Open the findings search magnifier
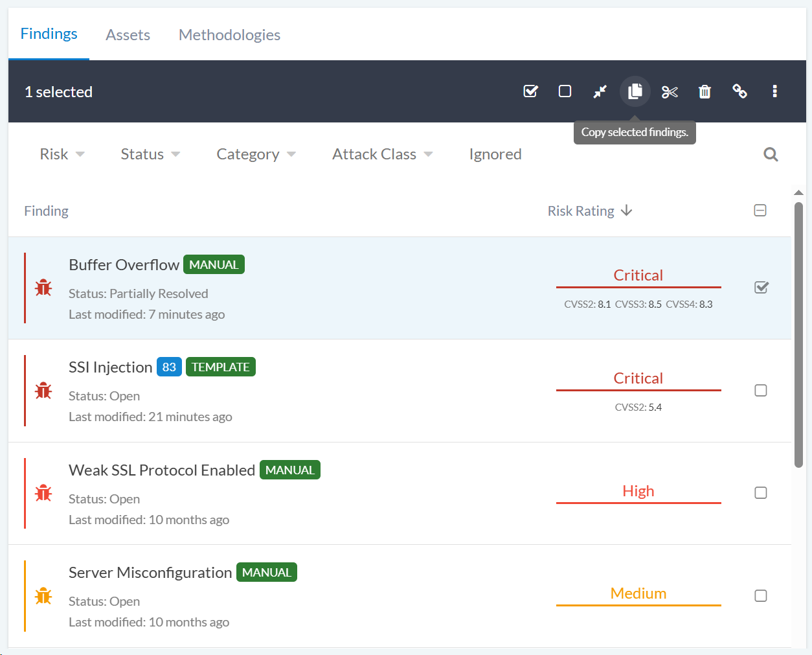Screen dimensions: 812x655 [771, 154]
